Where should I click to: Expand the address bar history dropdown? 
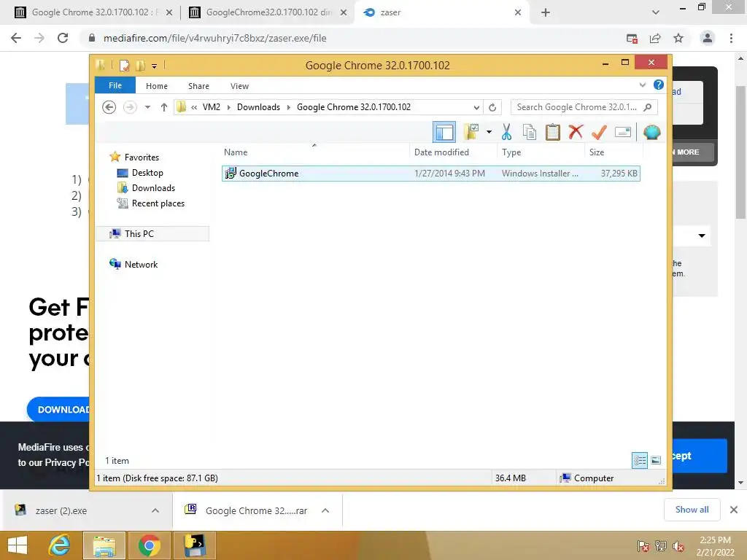476,107
